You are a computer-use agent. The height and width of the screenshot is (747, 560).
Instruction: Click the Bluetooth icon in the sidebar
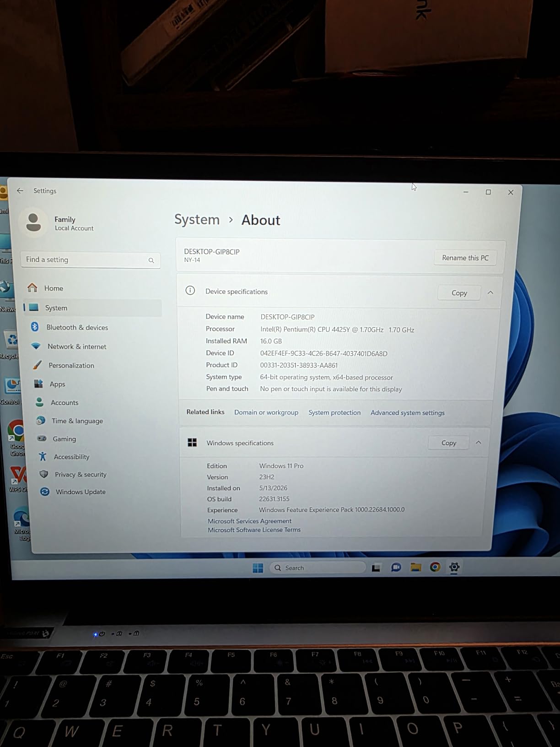(x=35, y=327)
